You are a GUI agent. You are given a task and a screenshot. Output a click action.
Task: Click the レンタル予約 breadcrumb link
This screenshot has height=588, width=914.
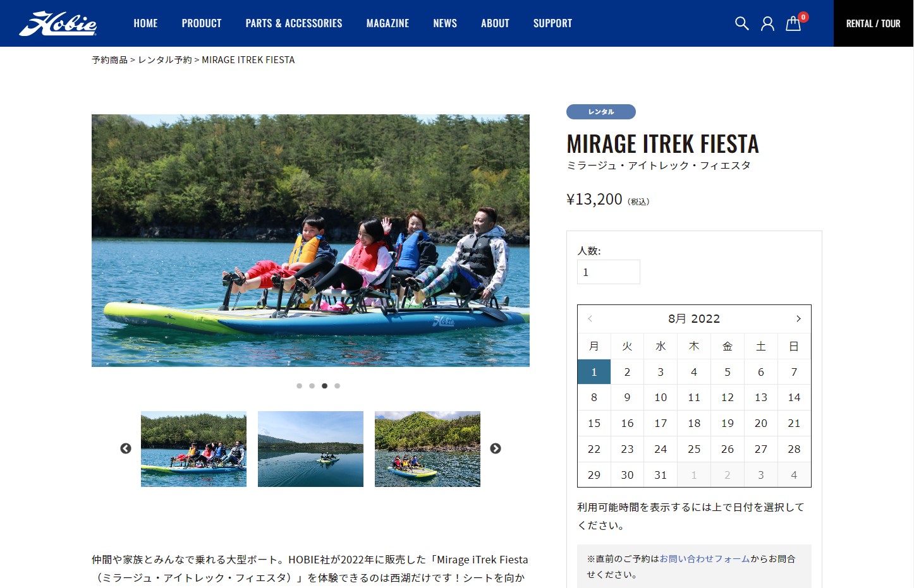(x=165, y=60)
